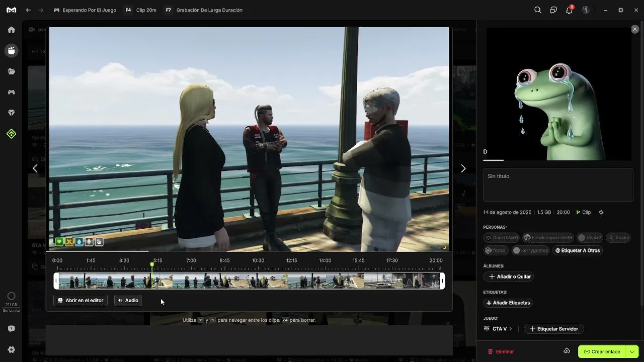Viewport: 644px width, 362px height.
Task: Open the chat messages icon
Action: [553, 10]
